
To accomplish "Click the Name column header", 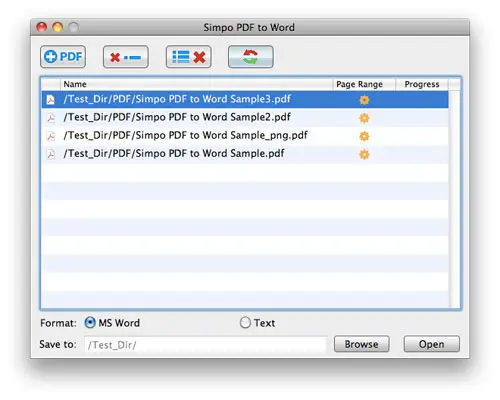I will pos(196,84).
